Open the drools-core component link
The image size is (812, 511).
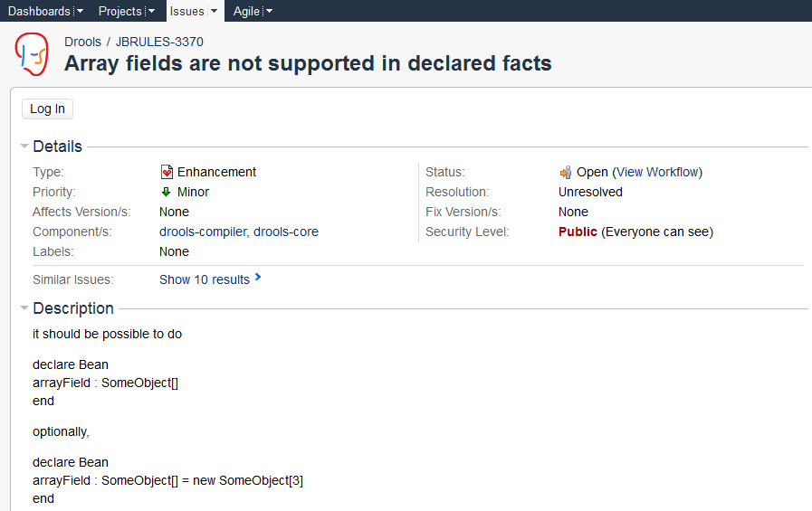(x=286, y=232)
